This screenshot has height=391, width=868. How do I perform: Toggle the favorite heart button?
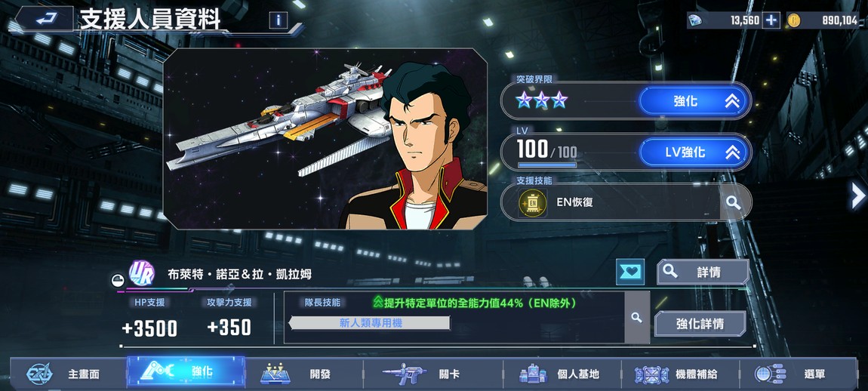(x=630, y=272)
